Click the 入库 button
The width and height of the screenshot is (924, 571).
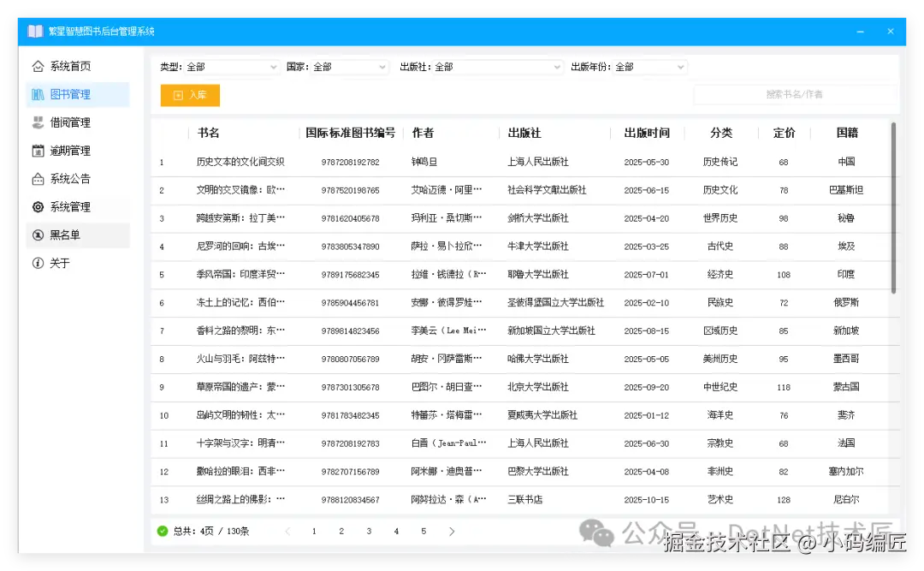pyautogui.click(x=190, y=95)
